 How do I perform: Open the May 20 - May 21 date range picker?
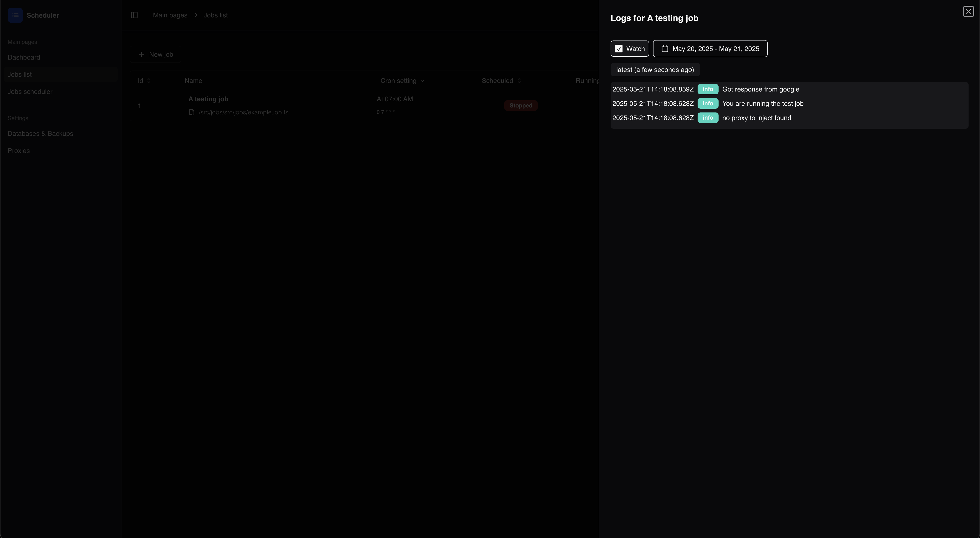(710, 49)
